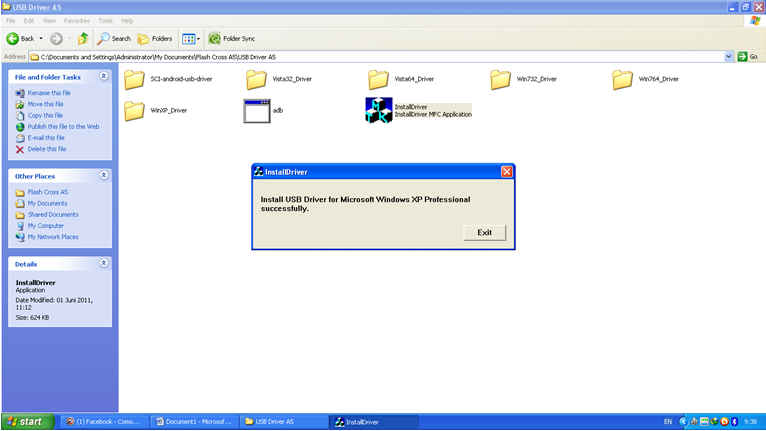Open the Favorites menu

[77, 20]
